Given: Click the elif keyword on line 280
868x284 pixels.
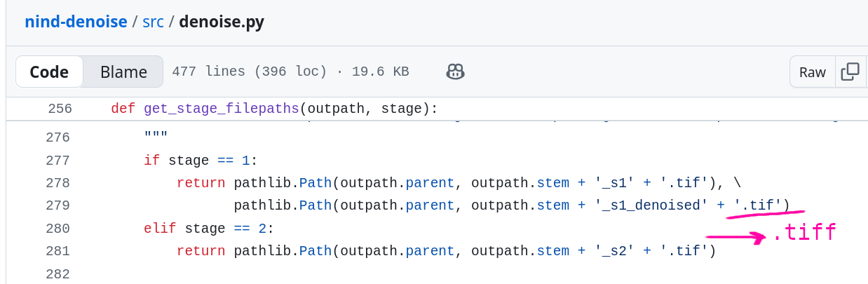Looking at the screenshot, I should click(160, 228).
